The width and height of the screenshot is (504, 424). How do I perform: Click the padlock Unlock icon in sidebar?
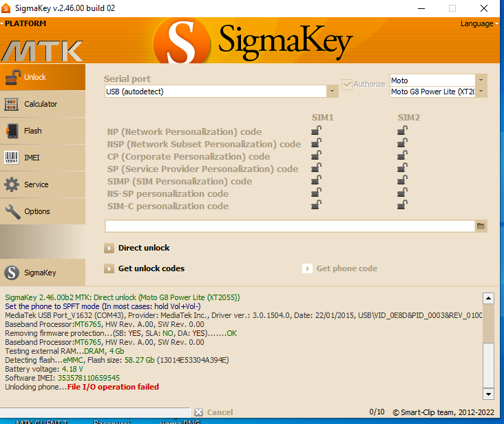13,77
